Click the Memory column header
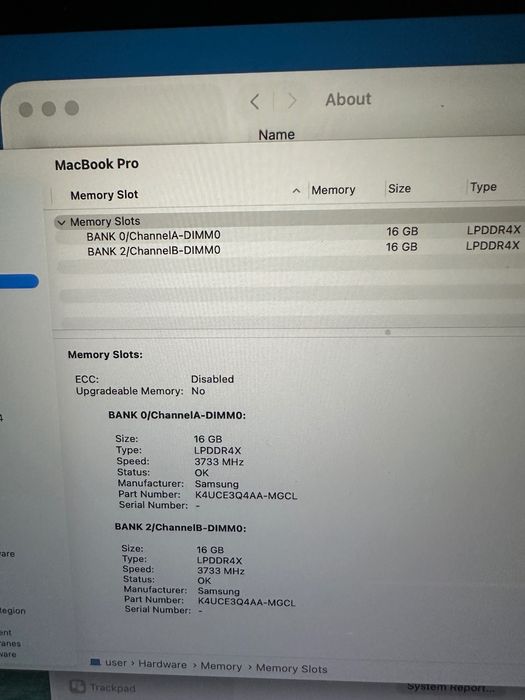 coord(333,190)
